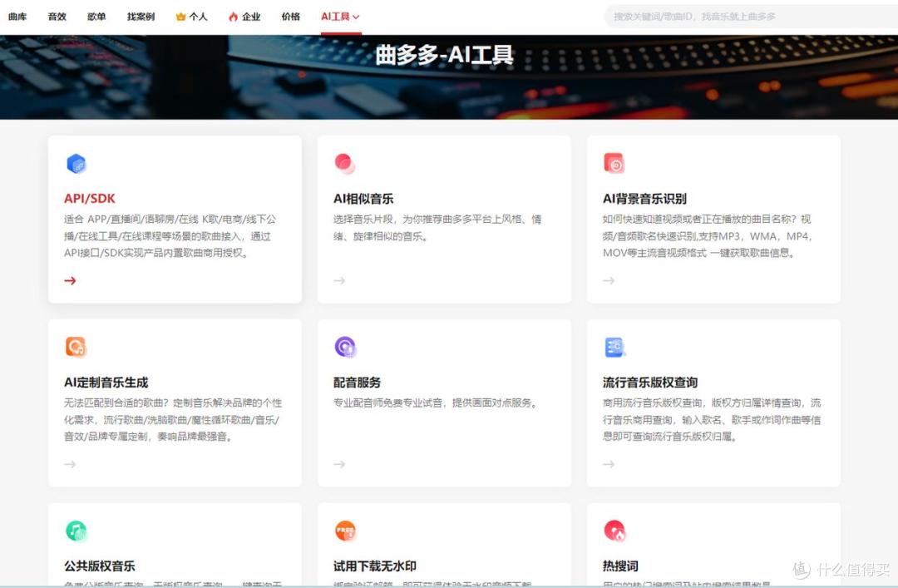Image resolution: width=898 pixels, height=588 pixels.
Task: Click the 曲多多-AI工具 banner heading
Action: click(x=444, y=55)
